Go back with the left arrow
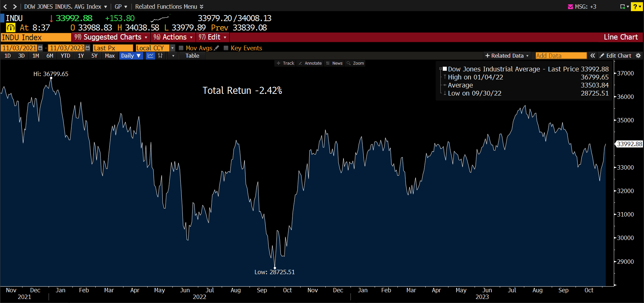This screenshot has height=303, width=644. (5, 7)
